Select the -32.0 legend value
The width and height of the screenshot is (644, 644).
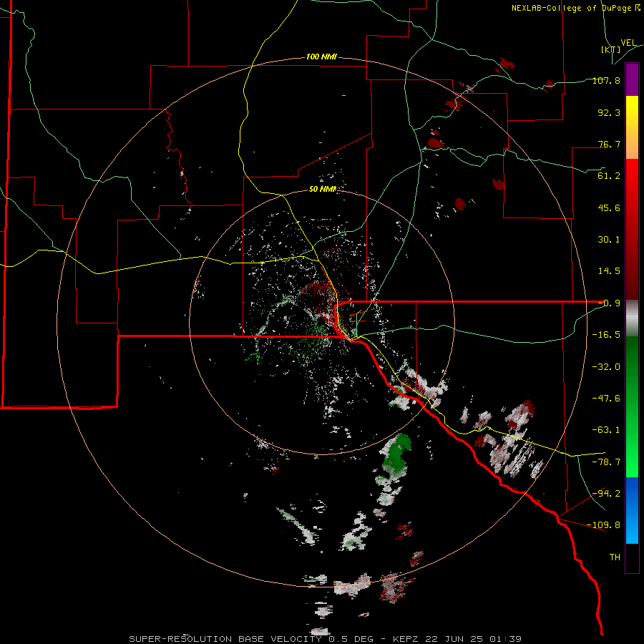(x=606, y=366)
